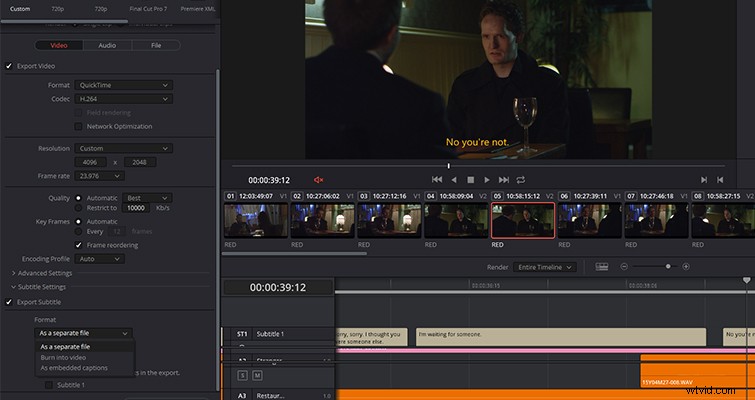Screen dimensions: 755x400
Task: Zoom out timeline with minus icon
Action: pos(624,267)
